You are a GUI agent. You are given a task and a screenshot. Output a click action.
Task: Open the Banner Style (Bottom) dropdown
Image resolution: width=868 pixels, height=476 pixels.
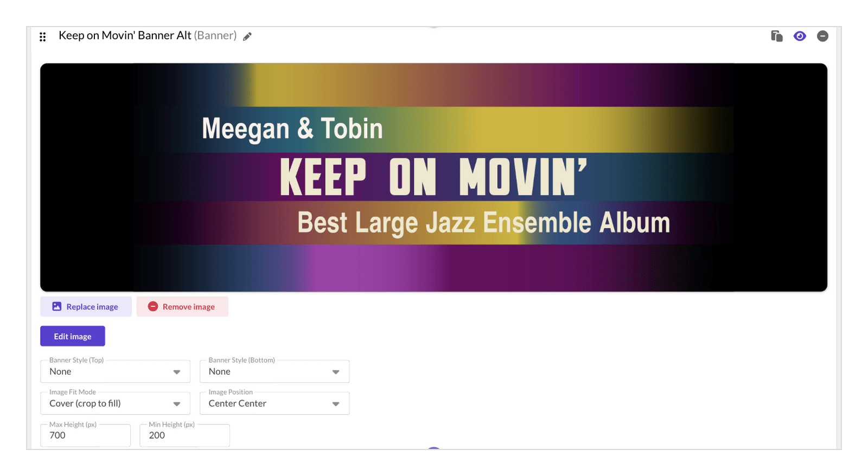click(x=275, y=371)
